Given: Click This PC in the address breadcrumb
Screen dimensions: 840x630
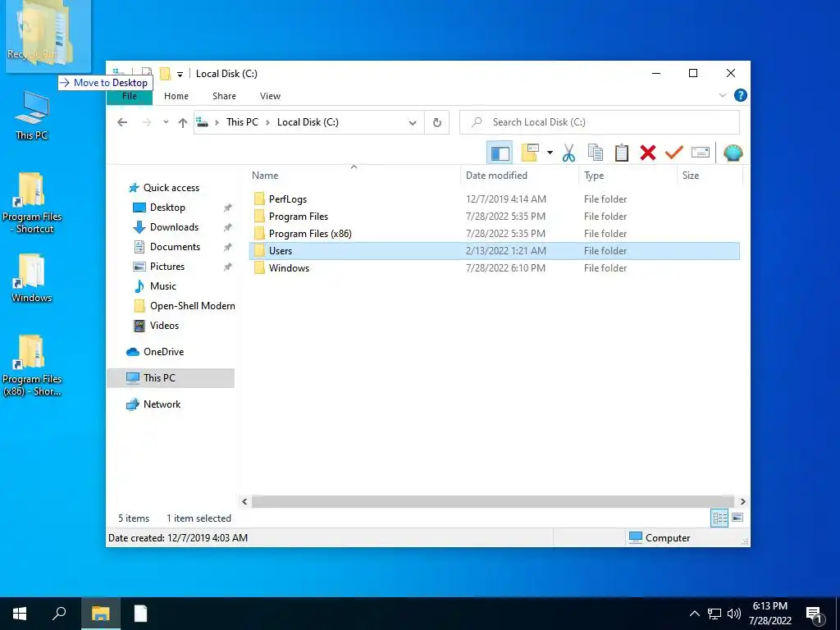Looking at the screenshot, I should point(242,122).
